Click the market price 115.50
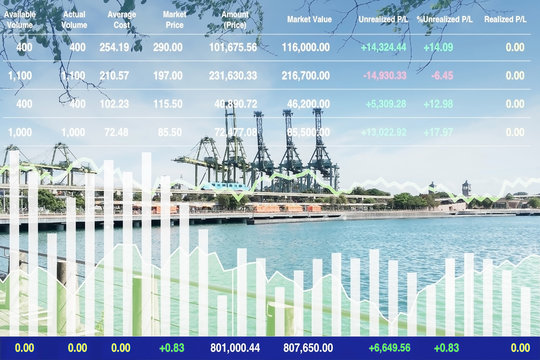The width and height of the screenshot is (540, 360). [x=168, y=104]
